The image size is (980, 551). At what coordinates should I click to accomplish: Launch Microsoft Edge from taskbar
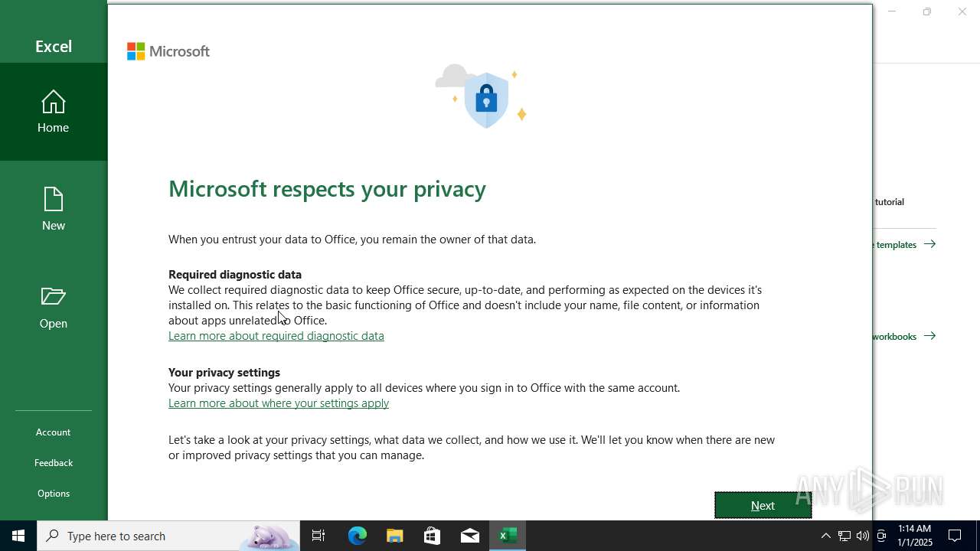tap(357, 536)
